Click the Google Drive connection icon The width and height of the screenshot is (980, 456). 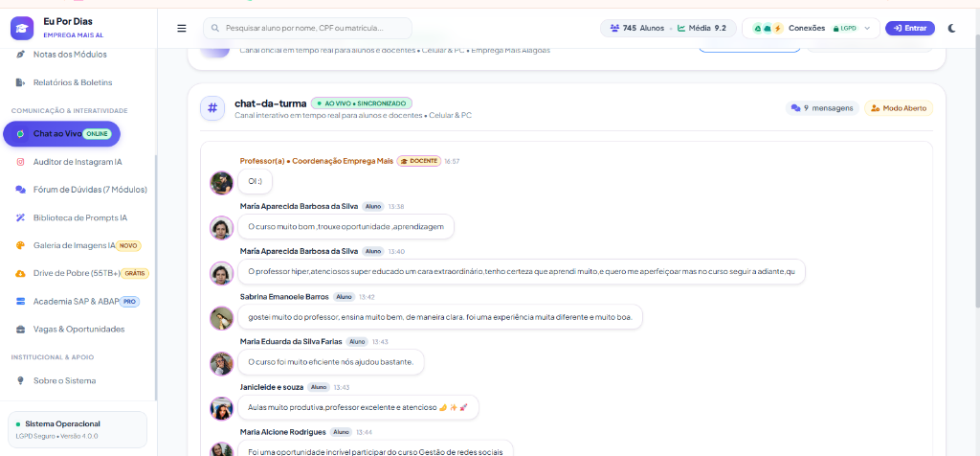[758, 28]
